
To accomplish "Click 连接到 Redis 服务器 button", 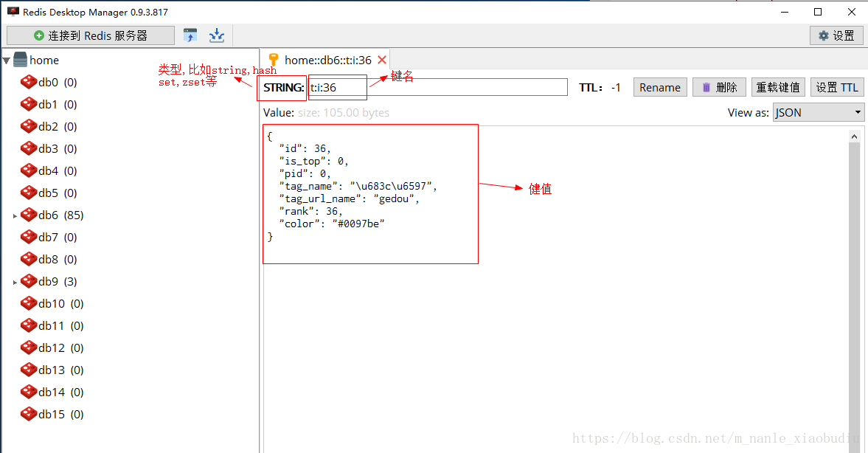I will (91, 35).
